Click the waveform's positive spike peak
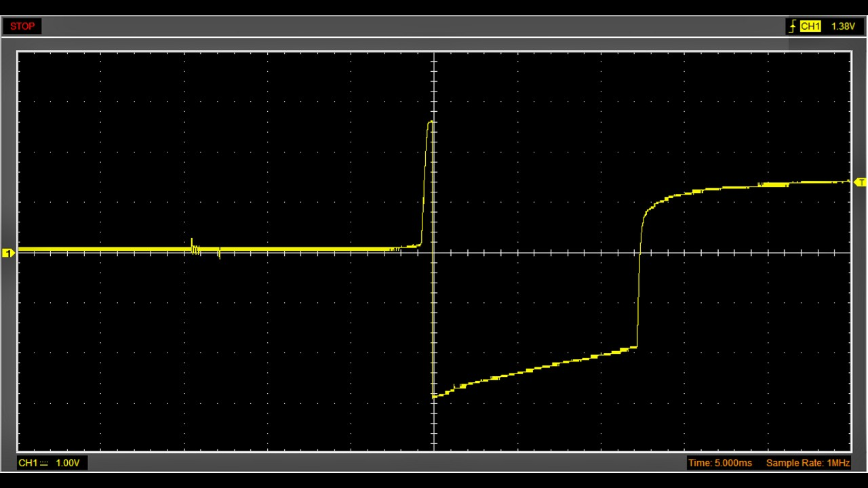Image resolution: width=868 pixels, height=488 pixels. 431,123
